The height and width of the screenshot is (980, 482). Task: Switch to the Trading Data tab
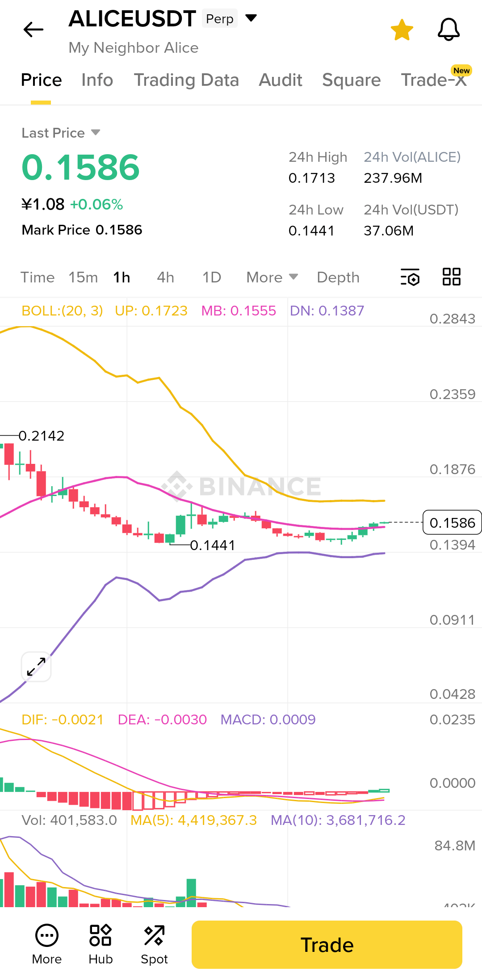186,80
